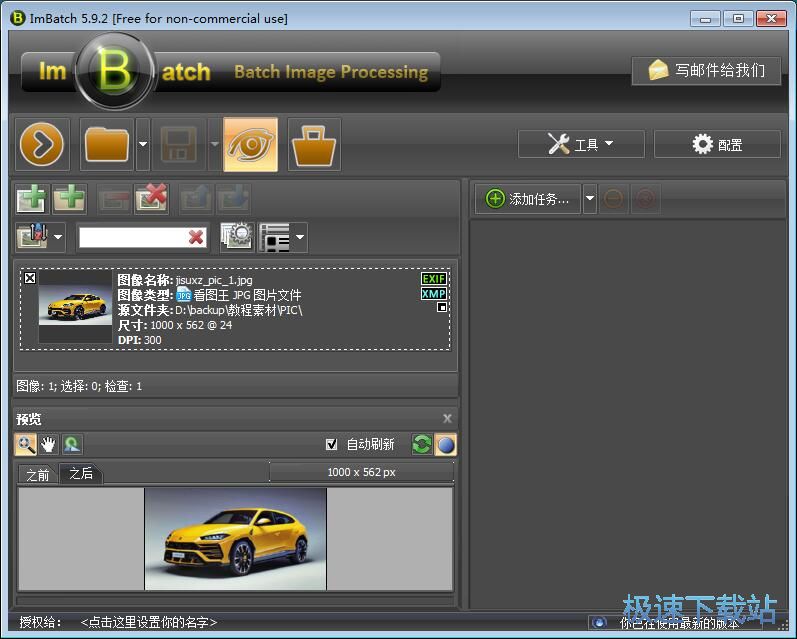Click the run batch arrow button
Viewport: 797px width, 639px height.
[x=42, y=145]
